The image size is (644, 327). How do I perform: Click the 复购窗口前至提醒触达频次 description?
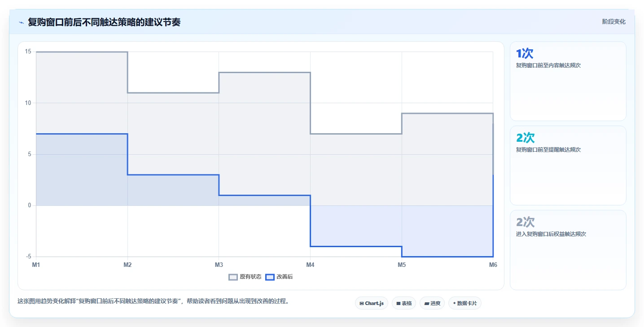coord(548,149)
